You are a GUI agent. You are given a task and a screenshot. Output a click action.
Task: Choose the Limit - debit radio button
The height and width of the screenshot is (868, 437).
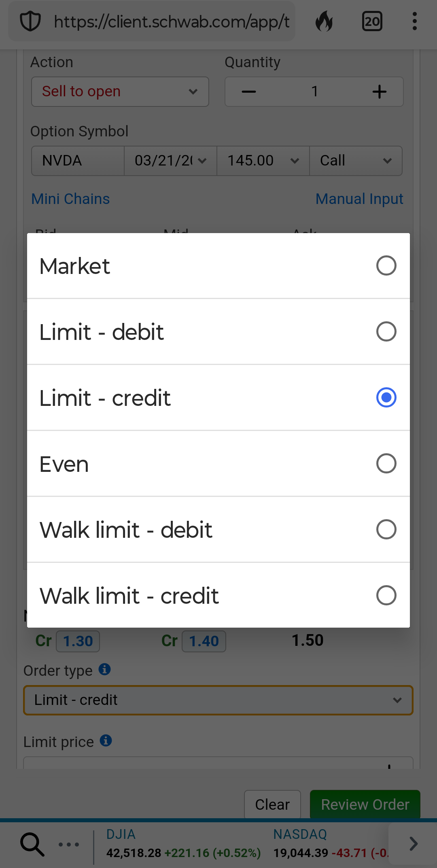coord(386,332)
